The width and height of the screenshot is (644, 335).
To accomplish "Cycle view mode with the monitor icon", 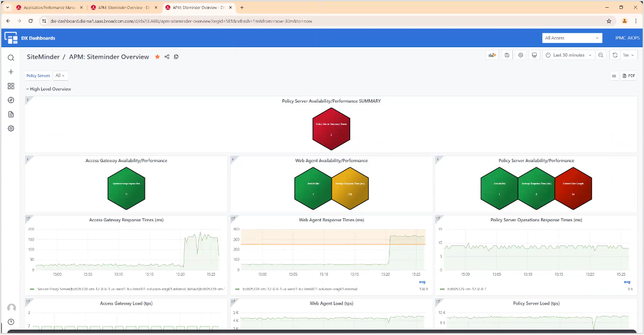I will tap(534, 55).
